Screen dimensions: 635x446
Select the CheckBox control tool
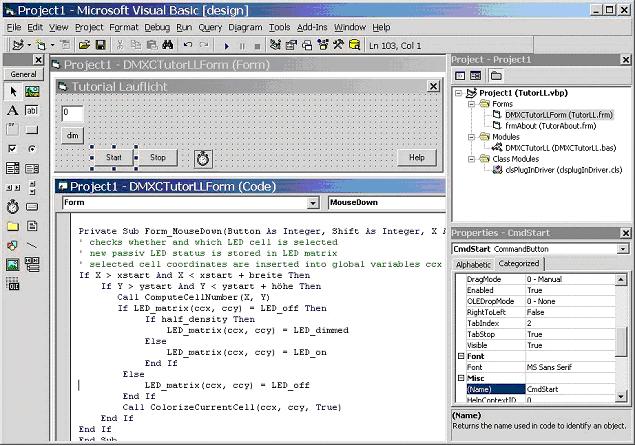pos(12,148)
